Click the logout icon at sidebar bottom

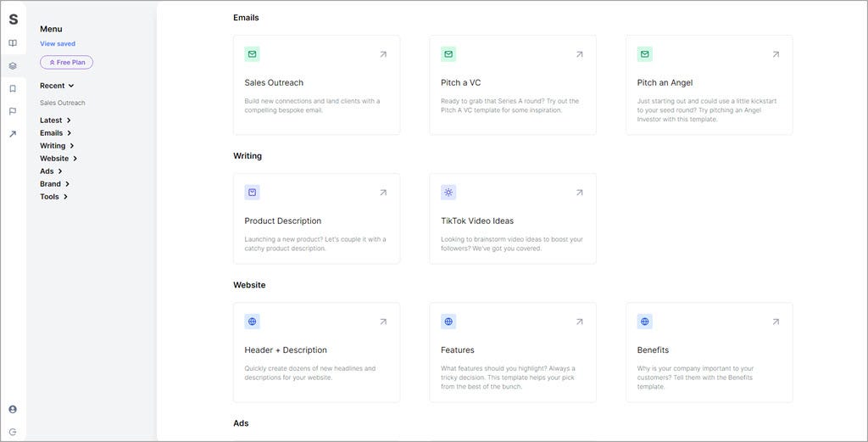(x=13, y=432)
